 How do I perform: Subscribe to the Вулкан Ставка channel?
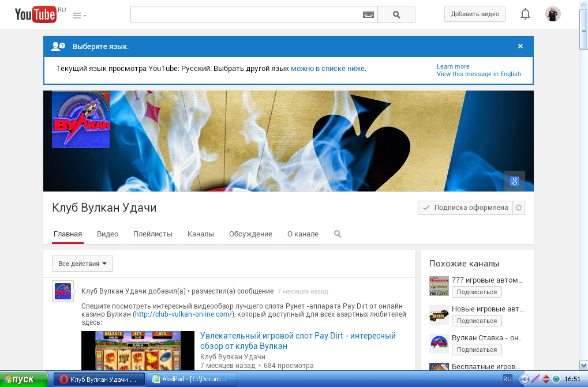477,350
